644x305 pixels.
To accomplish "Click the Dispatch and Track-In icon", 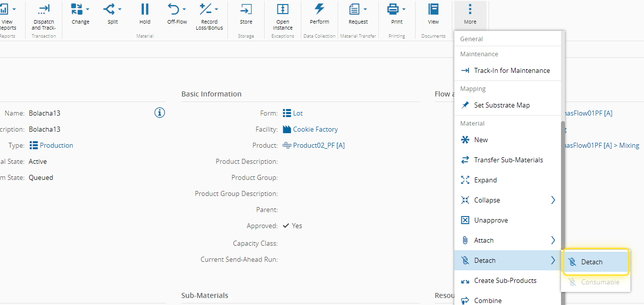I will [44, 10].
